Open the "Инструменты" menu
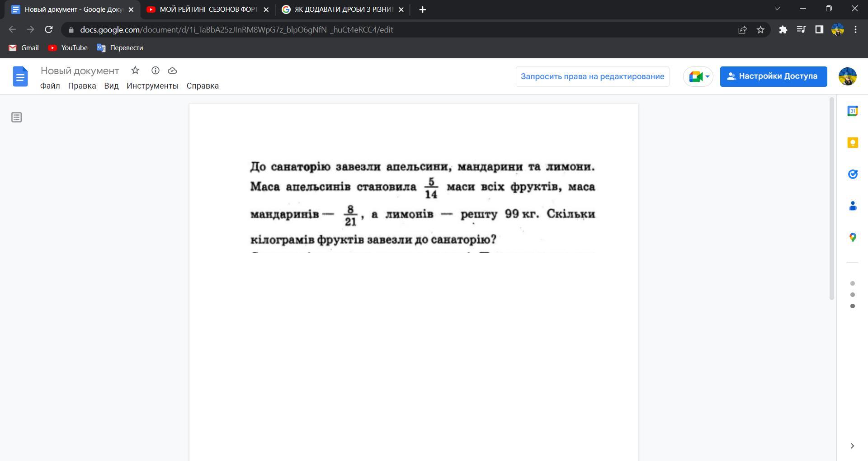Image resolution: width=868 pixels, height=461 pixels. click(152, 86)
